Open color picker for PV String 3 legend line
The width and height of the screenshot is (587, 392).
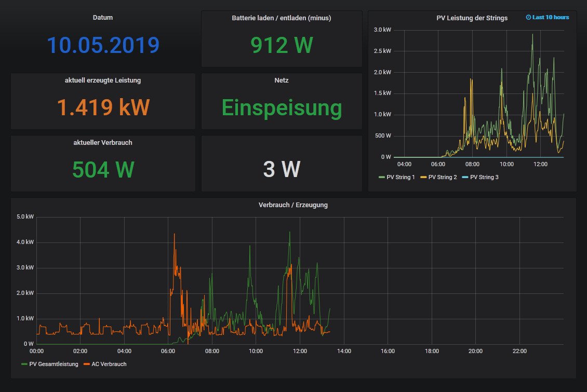coord(465,178)
